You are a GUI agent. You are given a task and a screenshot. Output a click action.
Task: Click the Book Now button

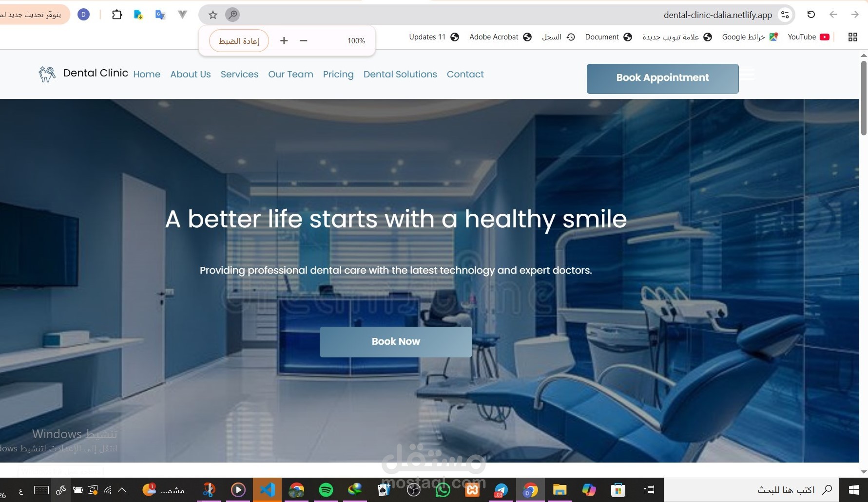(395, 341)
